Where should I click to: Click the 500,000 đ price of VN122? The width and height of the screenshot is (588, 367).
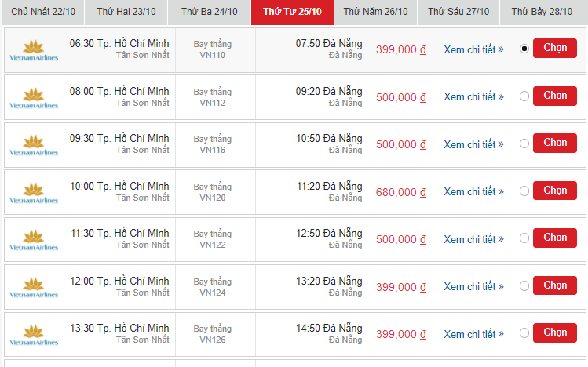tap(401, 239)
